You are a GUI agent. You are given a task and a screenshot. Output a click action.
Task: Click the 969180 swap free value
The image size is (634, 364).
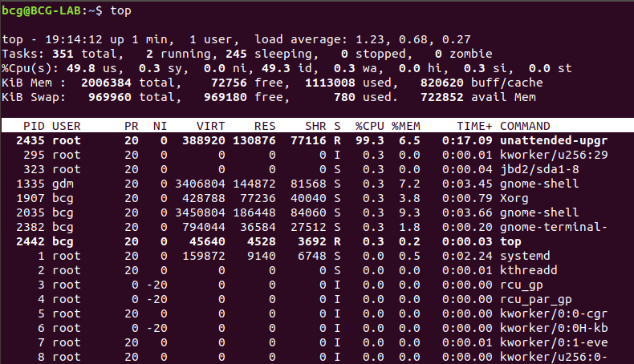[x=226, y=97]
